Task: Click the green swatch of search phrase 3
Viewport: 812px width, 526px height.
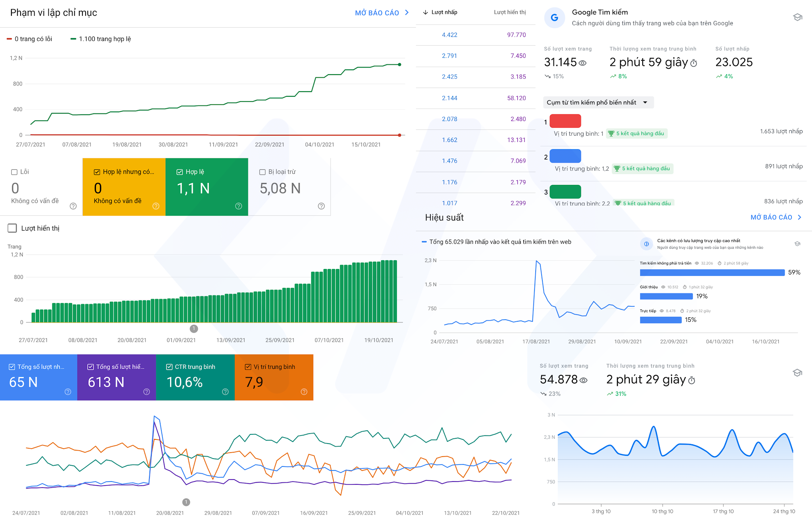Action: click(565, 192)
